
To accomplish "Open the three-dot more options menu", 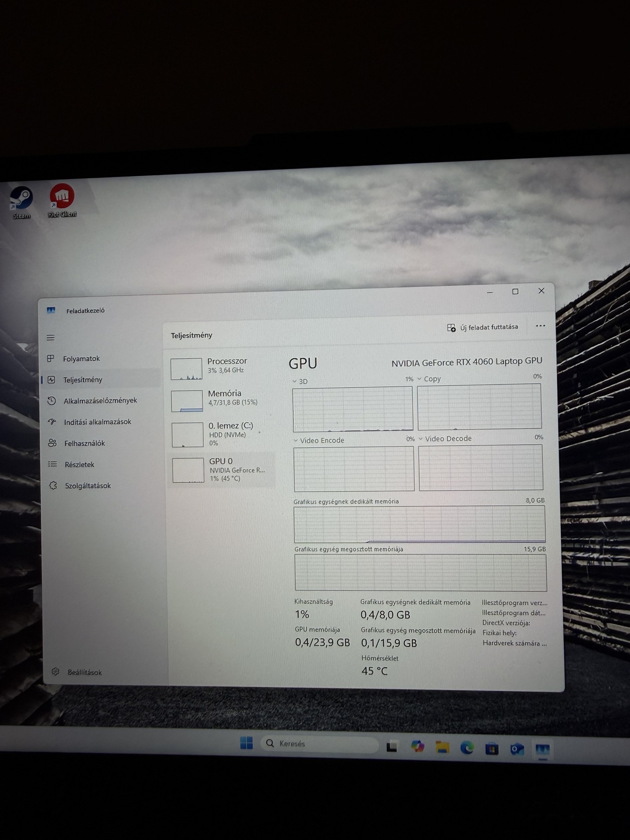I will 540,326.
